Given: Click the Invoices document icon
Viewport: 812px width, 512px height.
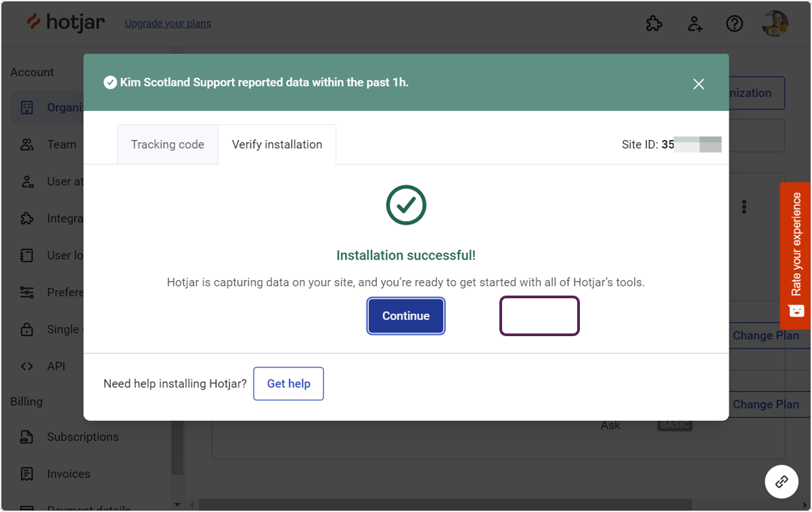Looking at the screenshot, I should click(27, 473).
